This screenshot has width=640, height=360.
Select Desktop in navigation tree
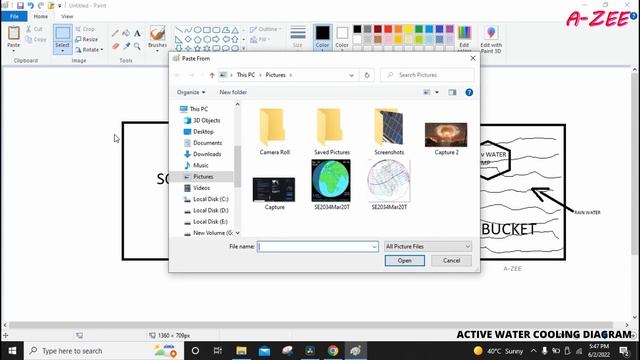(x=203, y=132)
